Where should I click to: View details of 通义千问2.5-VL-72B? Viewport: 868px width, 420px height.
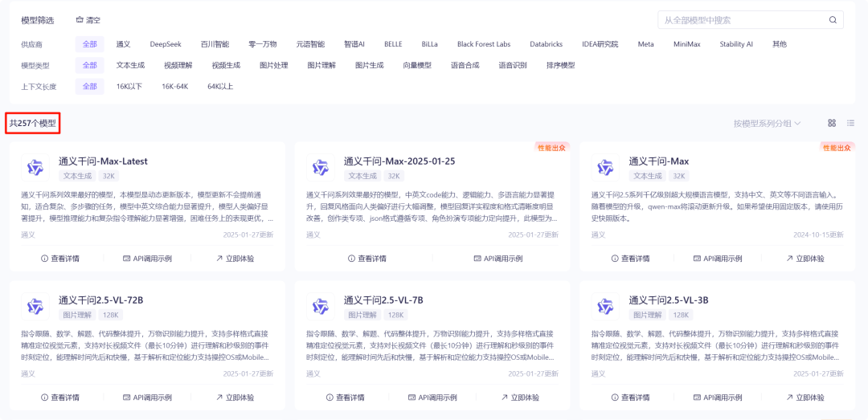(x=59, y=398)
